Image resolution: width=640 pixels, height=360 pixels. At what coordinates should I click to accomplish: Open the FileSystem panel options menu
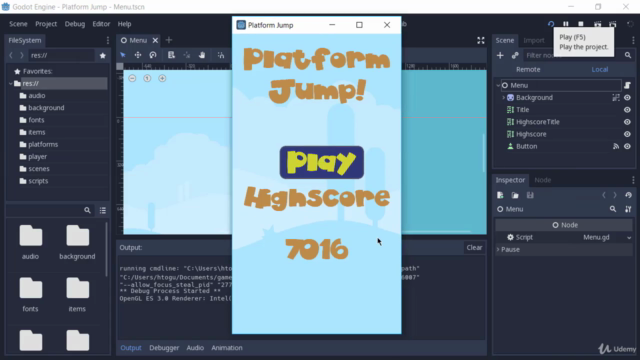click(x=107, y=40)
